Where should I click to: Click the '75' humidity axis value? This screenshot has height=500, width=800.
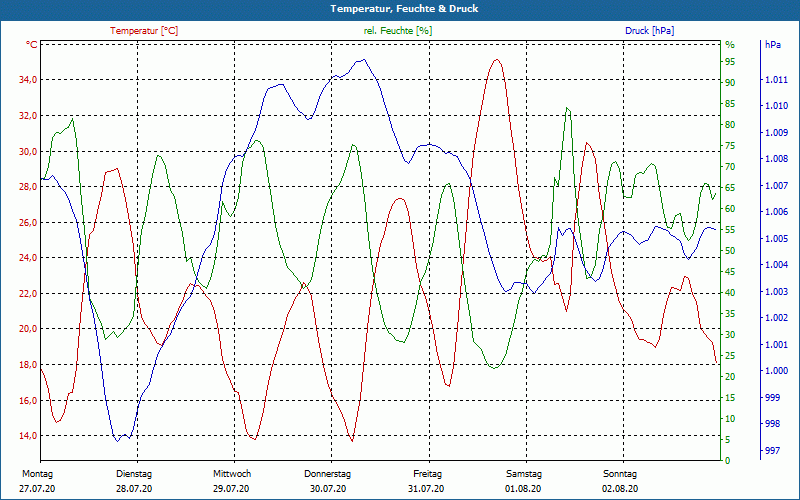click(730, 146)
